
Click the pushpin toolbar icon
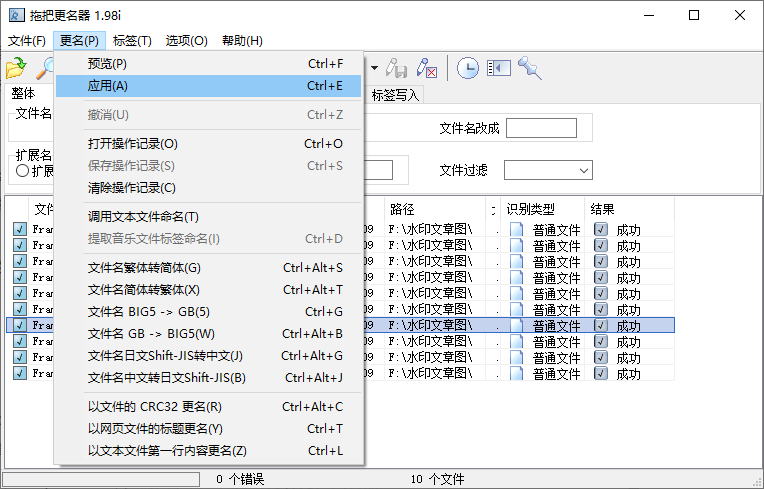pos(530,68)
